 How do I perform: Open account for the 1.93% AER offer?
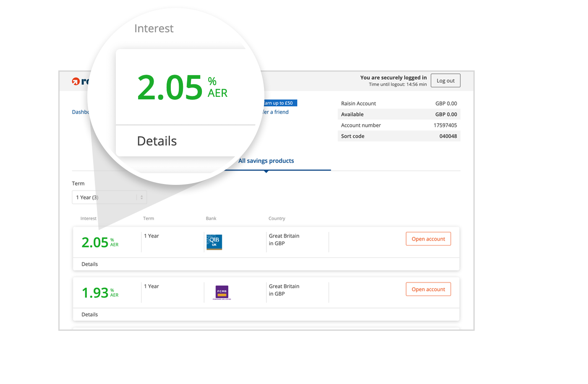(428, 289)
